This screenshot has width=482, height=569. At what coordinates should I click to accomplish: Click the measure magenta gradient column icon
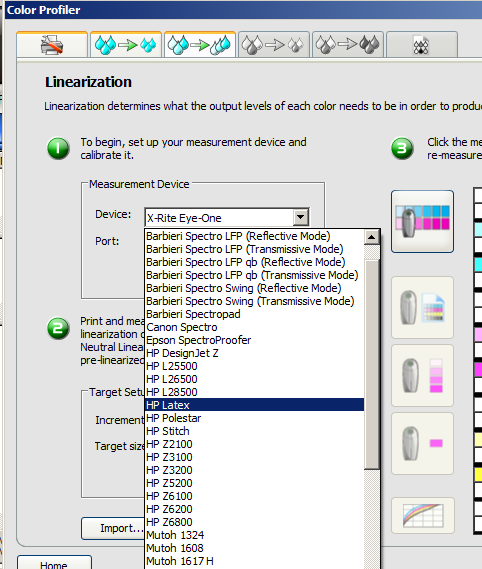[422, 375]
